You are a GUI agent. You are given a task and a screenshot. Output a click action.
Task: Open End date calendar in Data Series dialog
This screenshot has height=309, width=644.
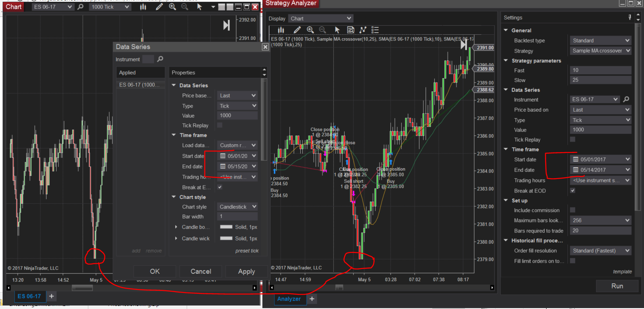(223, 166)
